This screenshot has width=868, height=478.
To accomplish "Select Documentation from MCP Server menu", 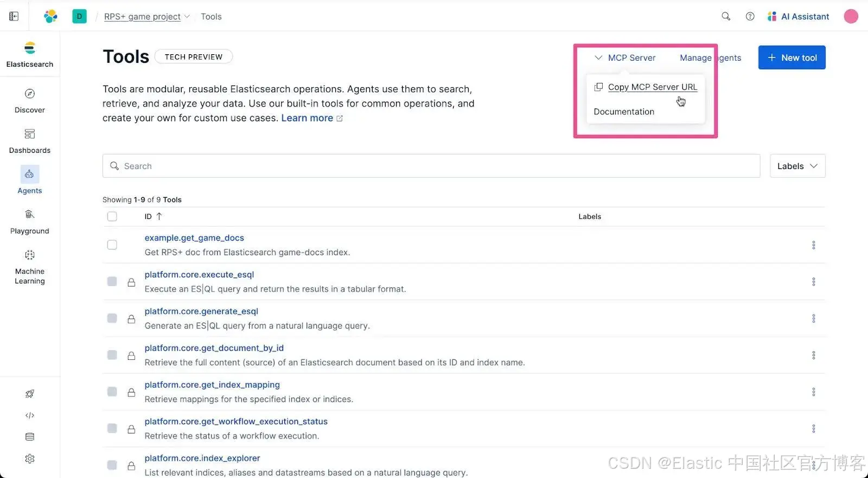I will (x=624, y=112).
